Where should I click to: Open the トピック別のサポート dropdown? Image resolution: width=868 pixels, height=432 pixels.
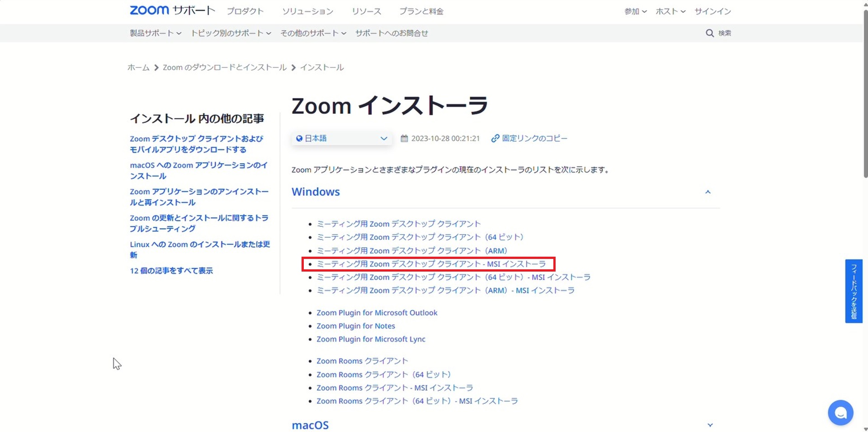231,33
